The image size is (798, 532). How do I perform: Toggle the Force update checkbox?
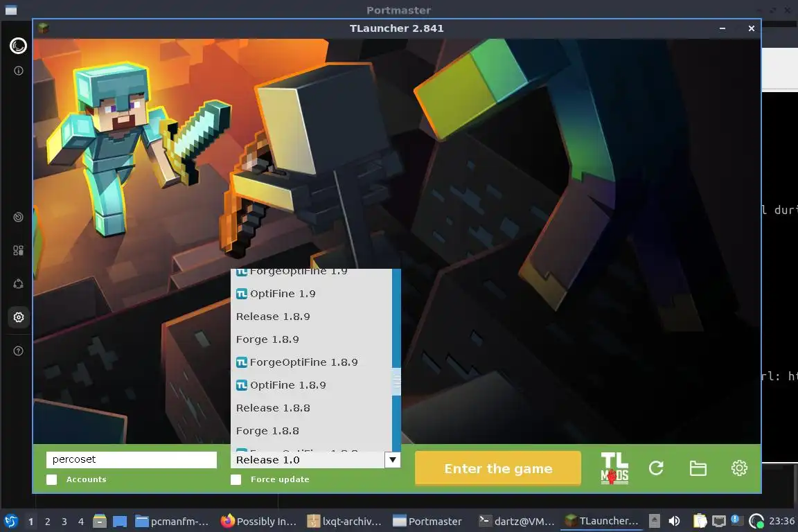point(236,479)
